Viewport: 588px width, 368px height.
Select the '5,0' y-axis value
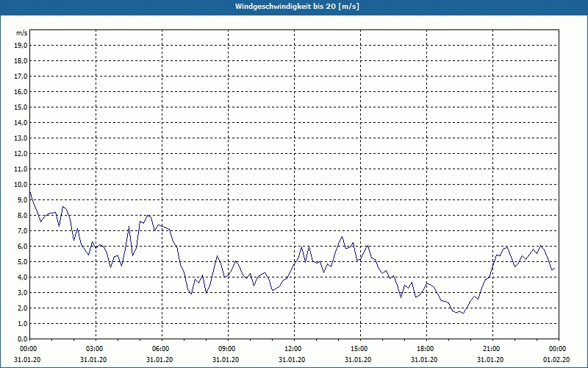coord(23,262)
